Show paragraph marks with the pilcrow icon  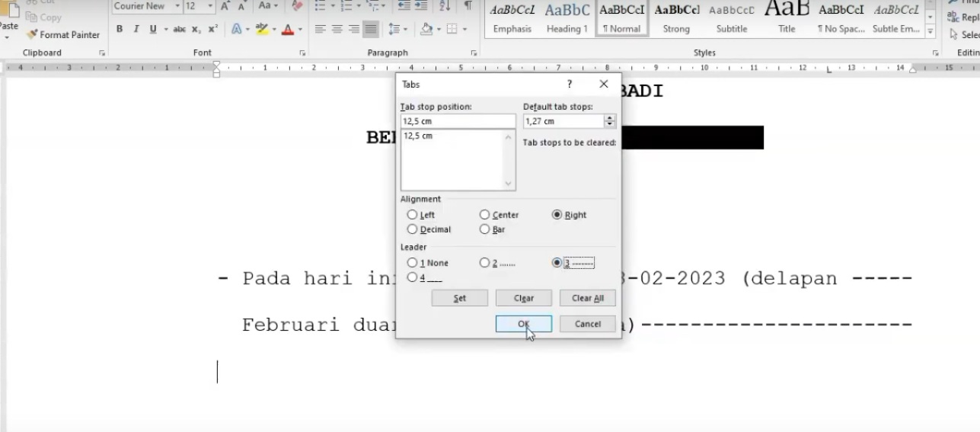point(468,6)
